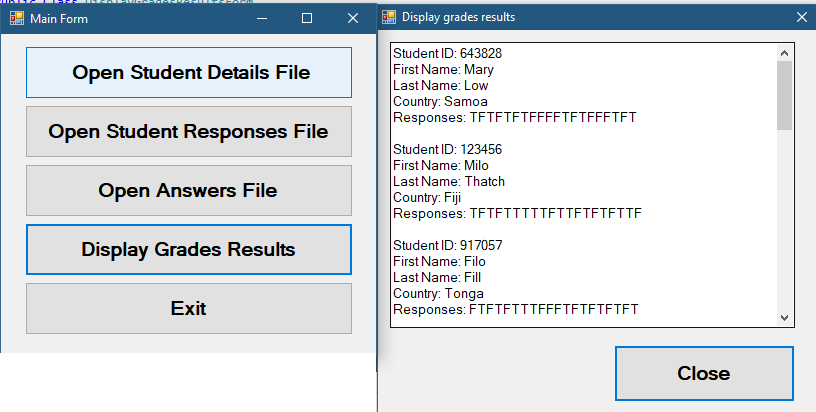The height and width of the screenshot is (412, 816).
Task: Click the vertical scrollbar thumb in results box
Action: click(x=784, y=95)
